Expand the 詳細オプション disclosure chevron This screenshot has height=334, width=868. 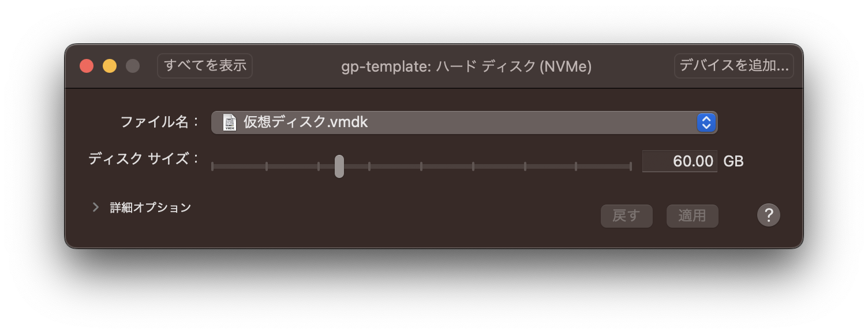coord(96,207)
